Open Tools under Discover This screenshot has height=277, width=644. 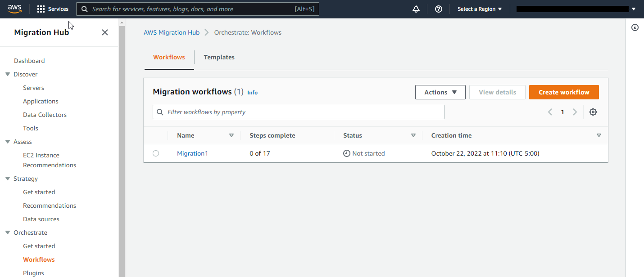coord(31,128)
